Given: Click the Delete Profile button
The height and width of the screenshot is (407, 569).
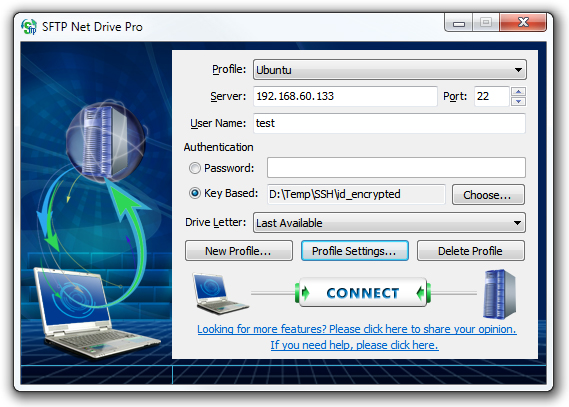Looking at the screenshot, I should pos(470,251).
